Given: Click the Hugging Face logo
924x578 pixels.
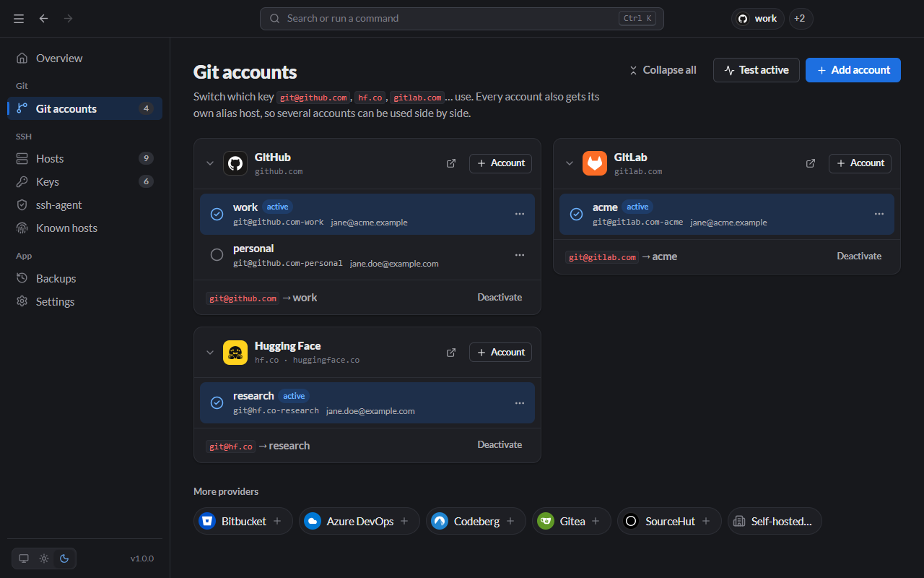Looking at the screenshot, I should pyautogui.click(x=235, y=353).
